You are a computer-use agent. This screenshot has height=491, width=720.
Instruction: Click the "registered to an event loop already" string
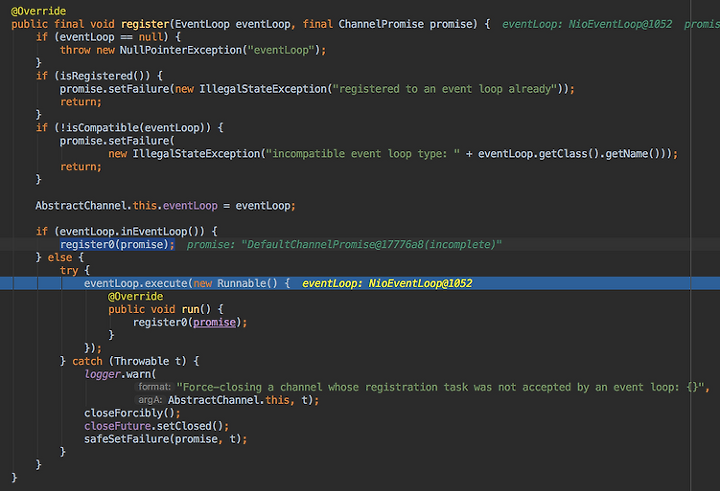(444, 89)
